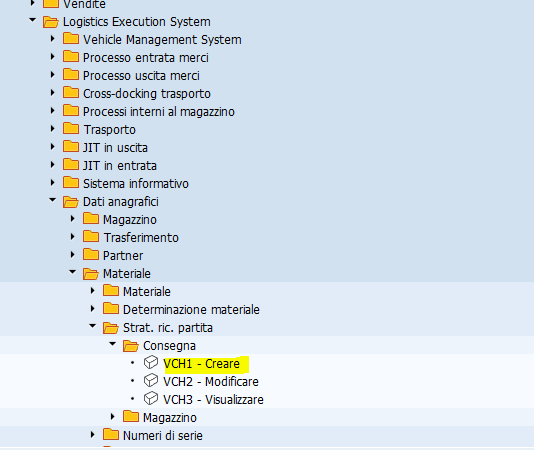
Task: Expand the Trasporto folder arrow
Action: (x=52, y=128)
